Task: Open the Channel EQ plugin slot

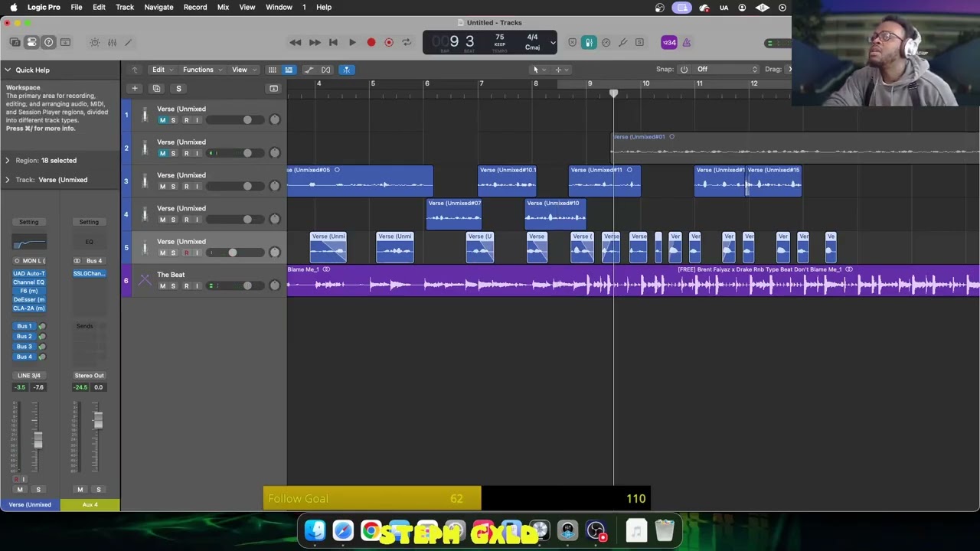Action: click(x=29, y=282)
